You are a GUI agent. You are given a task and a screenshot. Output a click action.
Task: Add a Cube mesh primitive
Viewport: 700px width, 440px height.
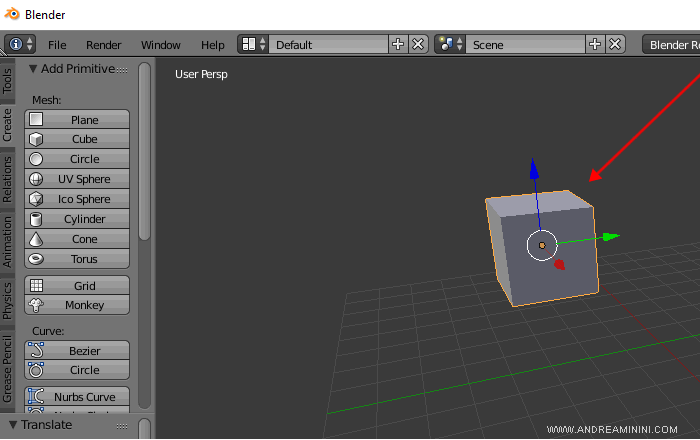[x=77, y=139]
